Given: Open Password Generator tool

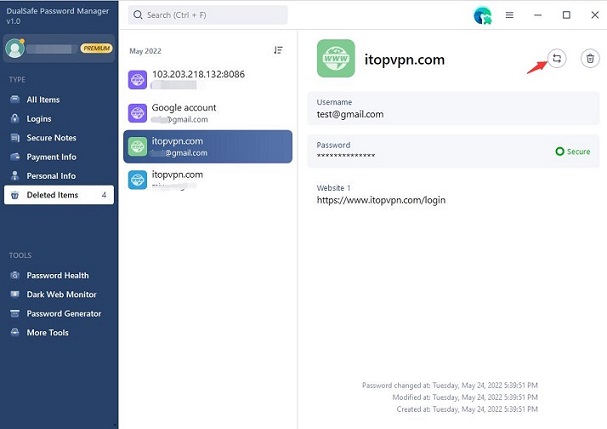Looking at the screenshot, I should tap(63, 313).
